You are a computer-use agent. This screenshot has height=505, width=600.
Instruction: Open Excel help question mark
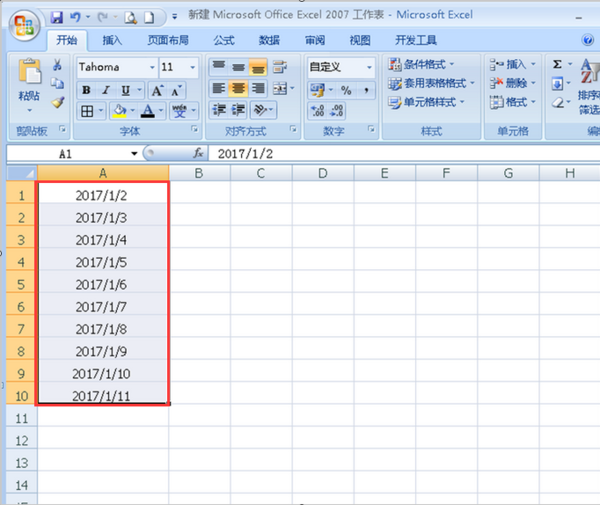(x=588, y=40)
